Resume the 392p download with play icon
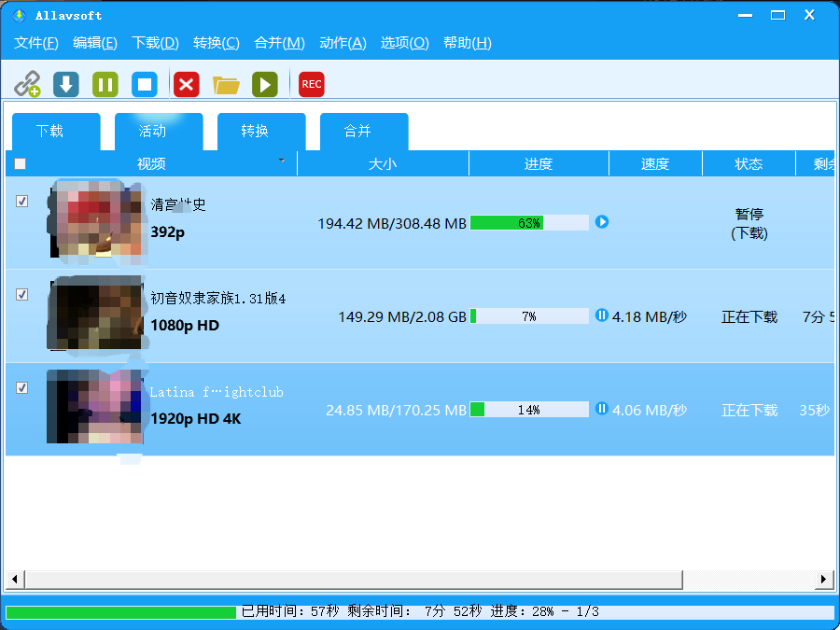 point(602,222)
